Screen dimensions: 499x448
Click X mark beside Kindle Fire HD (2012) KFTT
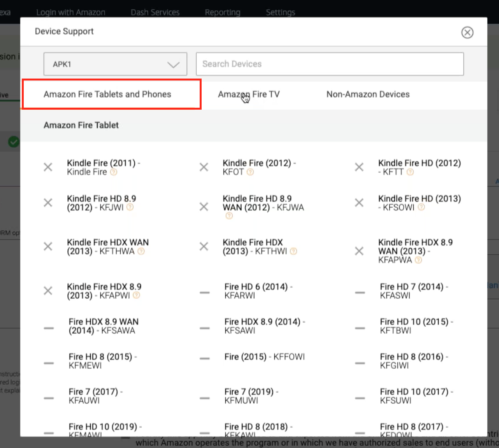pos(359,167)
